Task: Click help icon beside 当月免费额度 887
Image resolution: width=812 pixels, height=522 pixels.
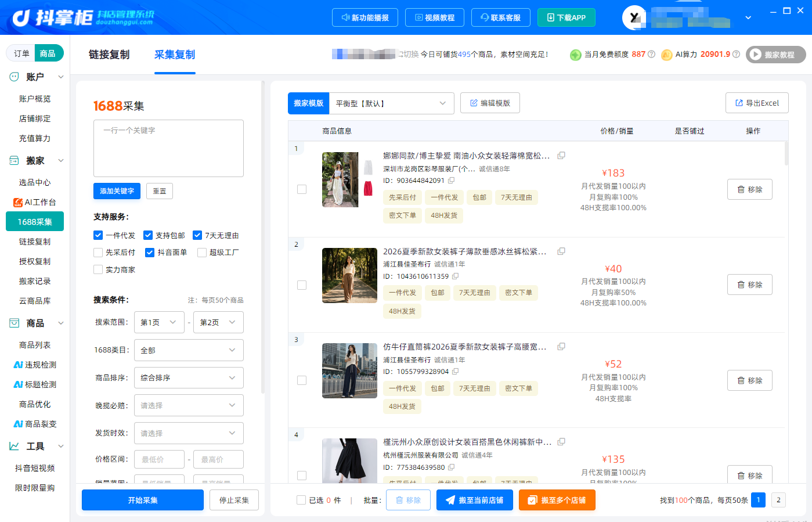Action: 651,54
